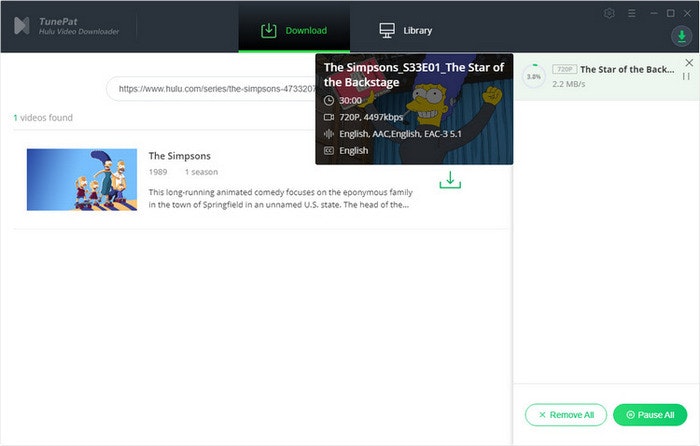Close the TunePat window
Image resolution: width=700 pixels, height=446 pixels.
(688, 13)
